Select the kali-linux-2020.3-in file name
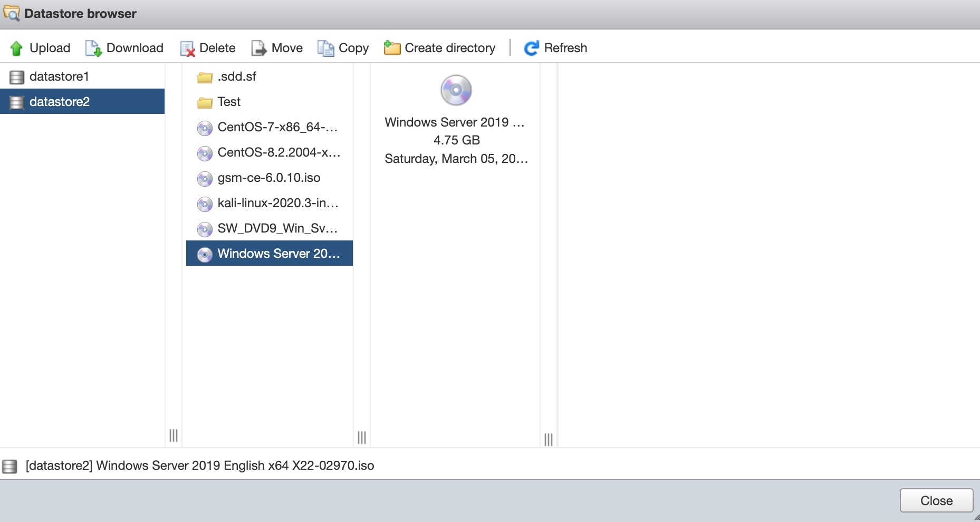 pos(278,203)
